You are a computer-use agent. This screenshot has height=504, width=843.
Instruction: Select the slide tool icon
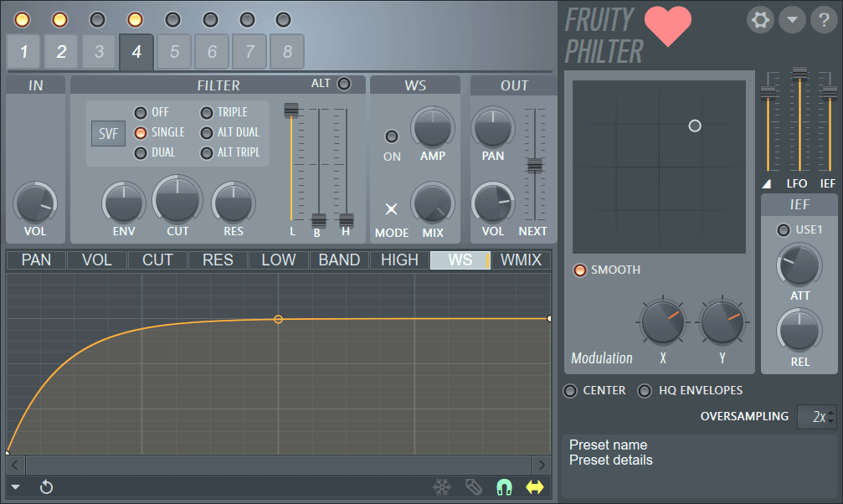coord(472,486)
